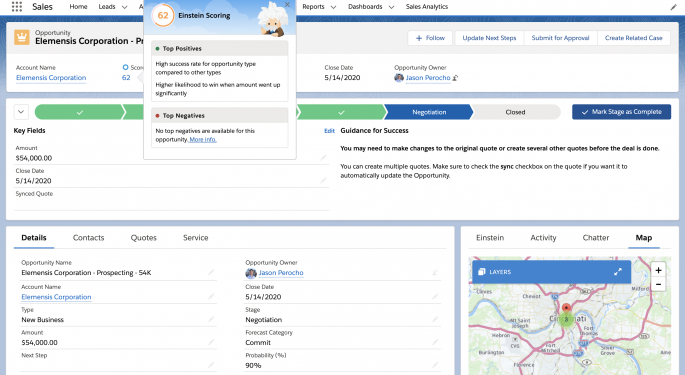
Task: Follow this opportunity
Action: (430, 38)
